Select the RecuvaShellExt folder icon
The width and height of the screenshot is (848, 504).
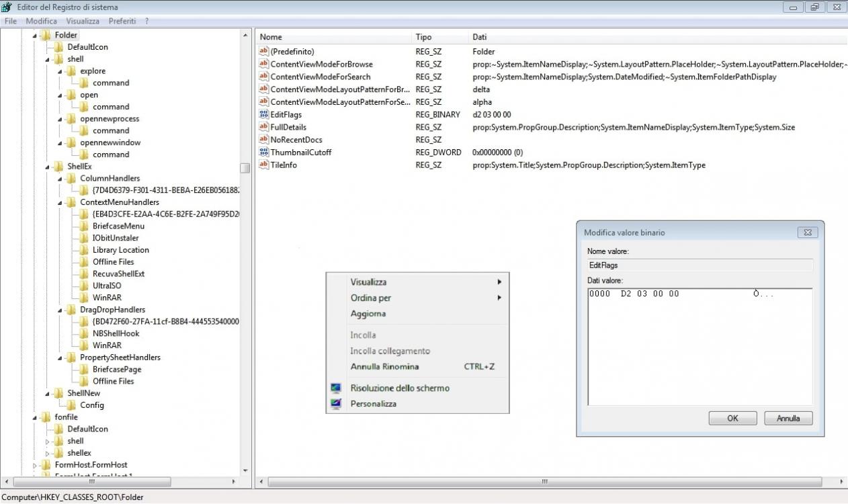click(x=84, y=274)
